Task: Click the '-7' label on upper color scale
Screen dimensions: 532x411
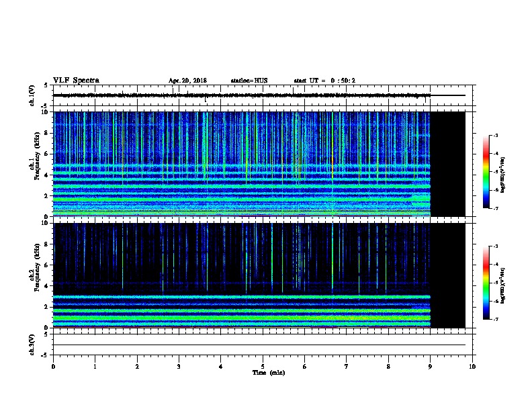Action: point(495,208)
